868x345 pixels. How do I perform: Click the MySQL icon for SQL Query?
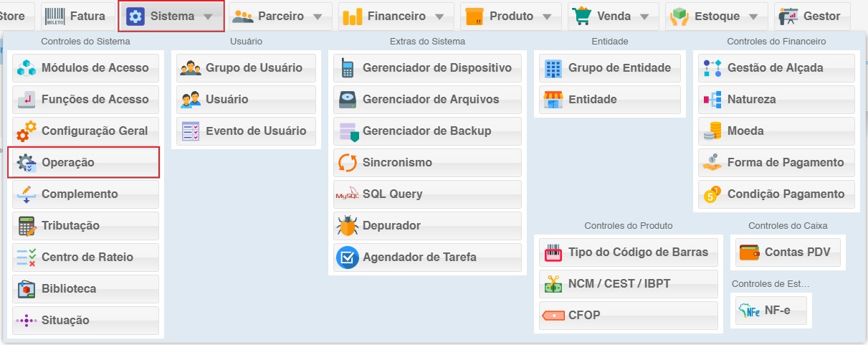click(x=348, y=194)
